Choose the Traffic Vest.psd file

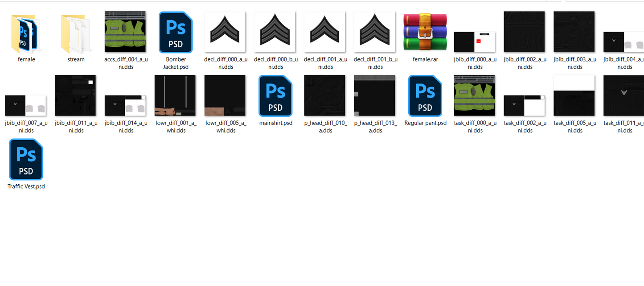[26, 160]
